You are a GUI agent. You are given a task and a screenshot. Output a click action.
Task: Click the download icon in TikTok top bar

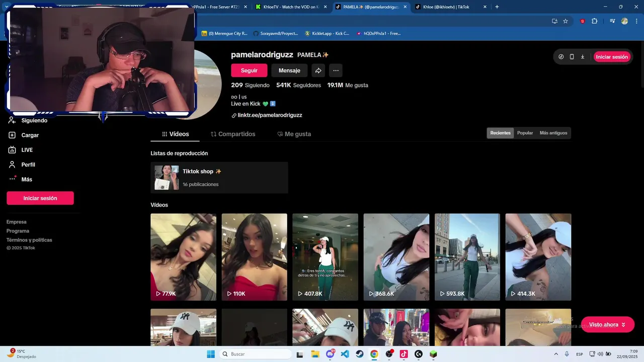coord(583,57)
